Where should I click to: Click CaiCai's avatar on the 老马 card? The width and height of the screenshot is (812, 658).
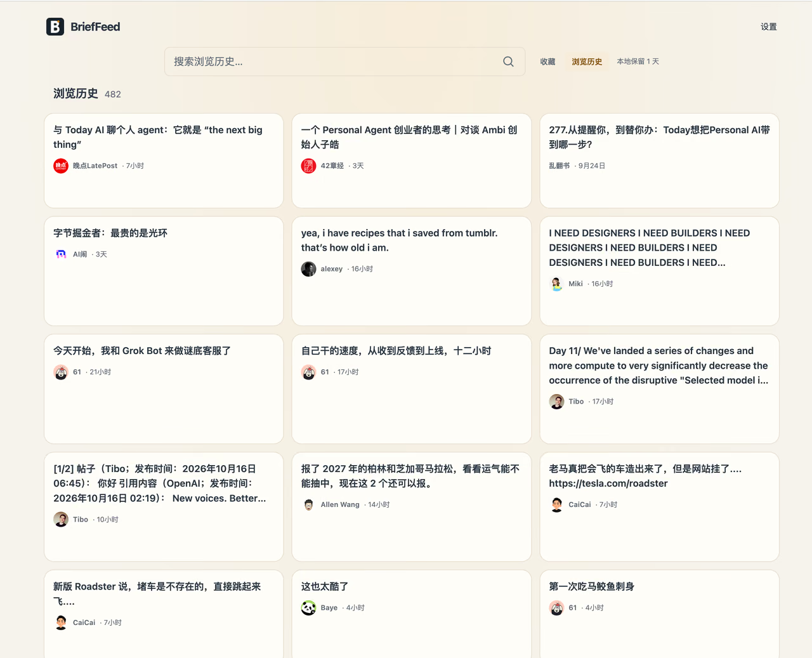point(556,504)
